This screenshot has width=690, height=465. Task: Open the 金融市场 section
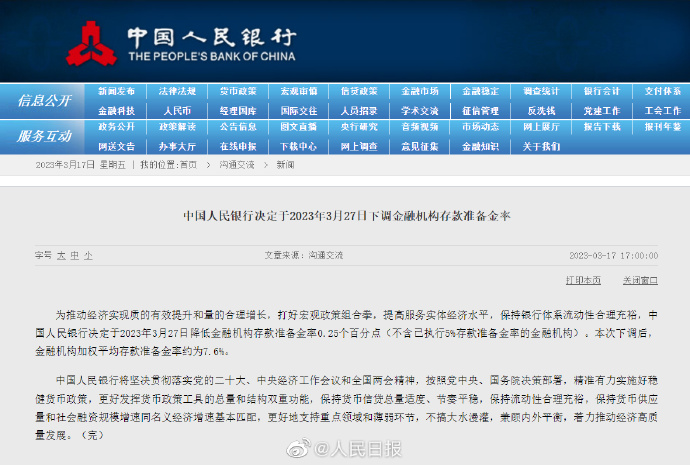[x=420, y=92]
